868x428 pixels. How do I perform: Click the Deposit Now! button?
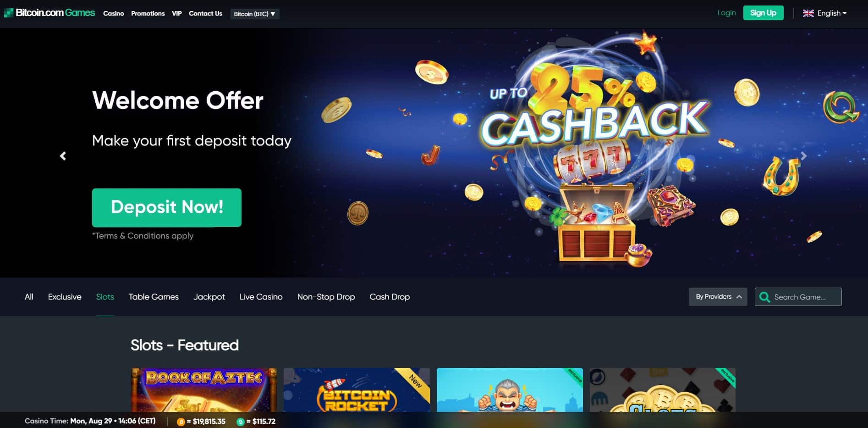pos(167,207)
